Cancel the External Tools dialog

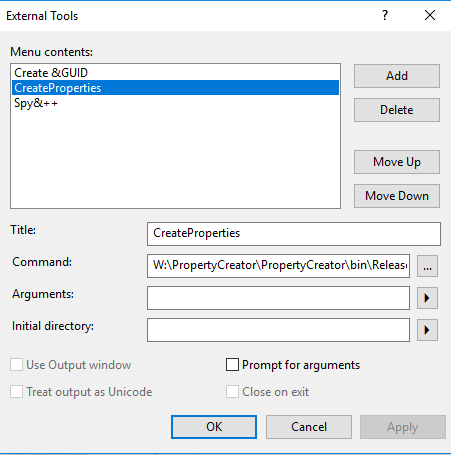tap(309, 427)
